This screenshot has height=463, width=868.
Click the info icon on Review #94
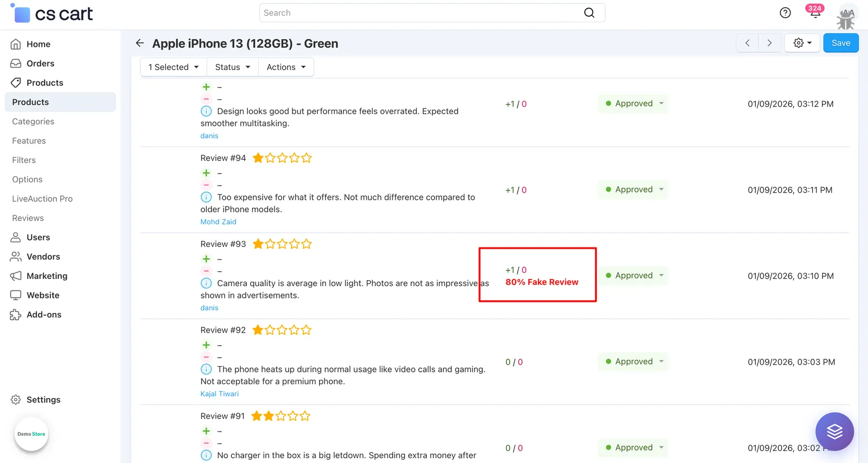tap(206, 197)
